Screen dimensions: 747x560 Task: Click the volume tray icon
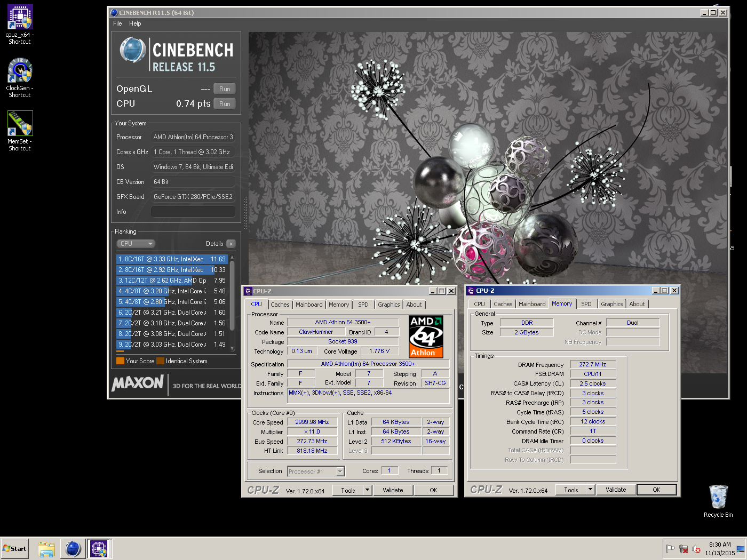click(696, 549)
